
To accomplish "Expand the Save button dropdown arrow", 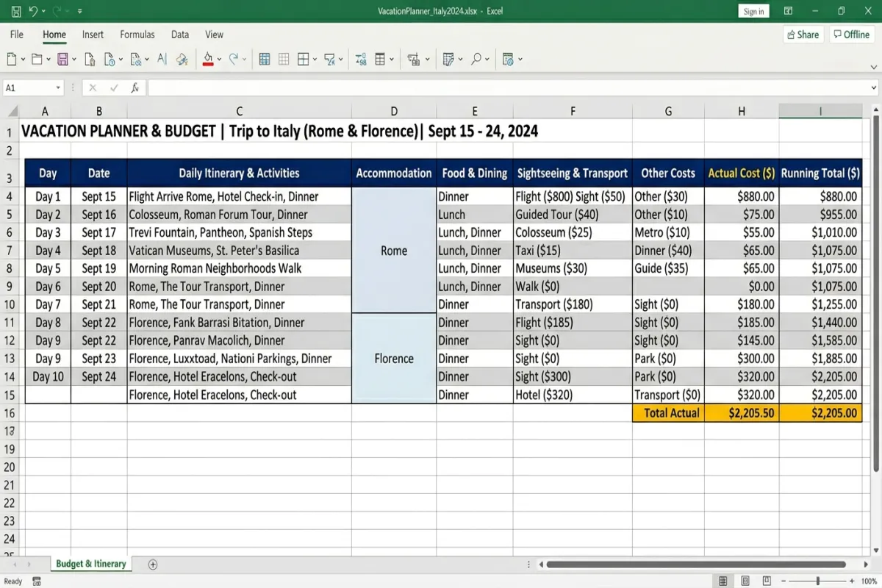I will tap(76, 59).
